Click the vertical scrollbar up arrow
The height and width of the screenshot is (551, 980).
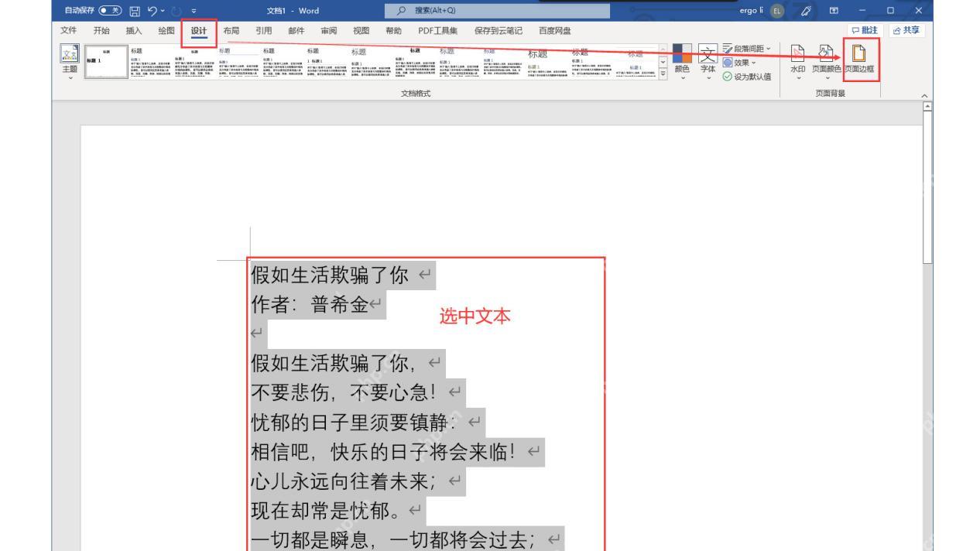pos(928,105)
